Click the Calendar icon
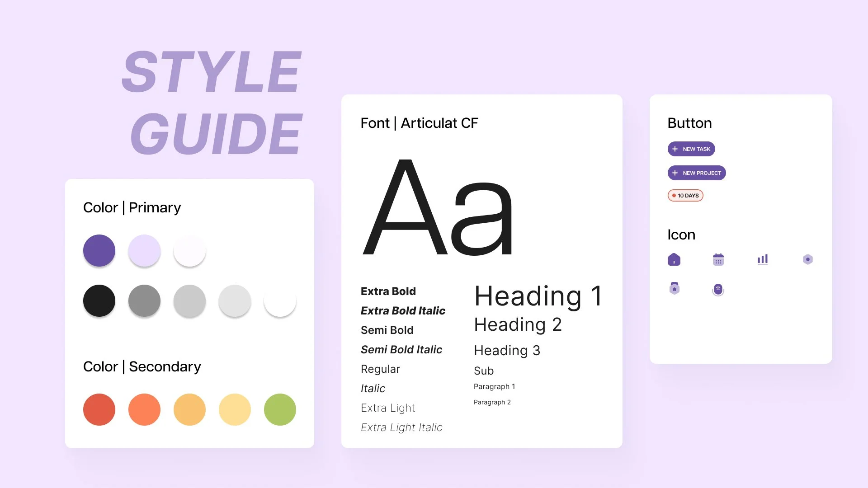The width and height of the screenshot is (868, 488). click(718, 259)
